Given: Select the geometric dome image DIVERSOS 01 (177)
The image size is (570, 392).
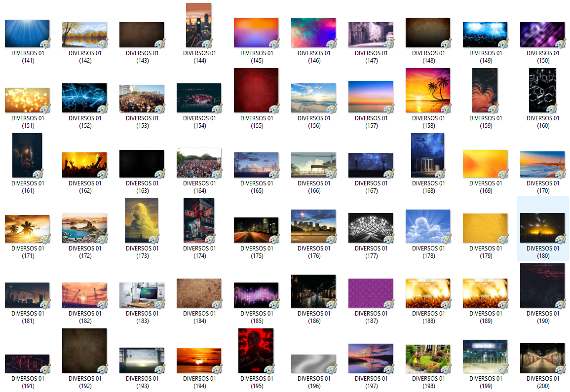Looking at the screenshot, I should click(371, 228).
